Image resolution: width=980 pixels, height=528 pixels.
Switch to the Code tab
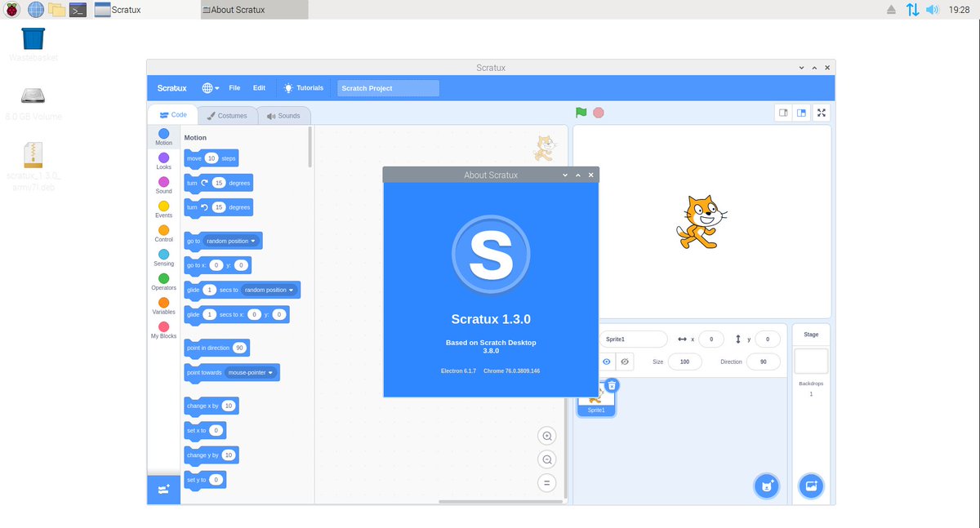(173, 116)
